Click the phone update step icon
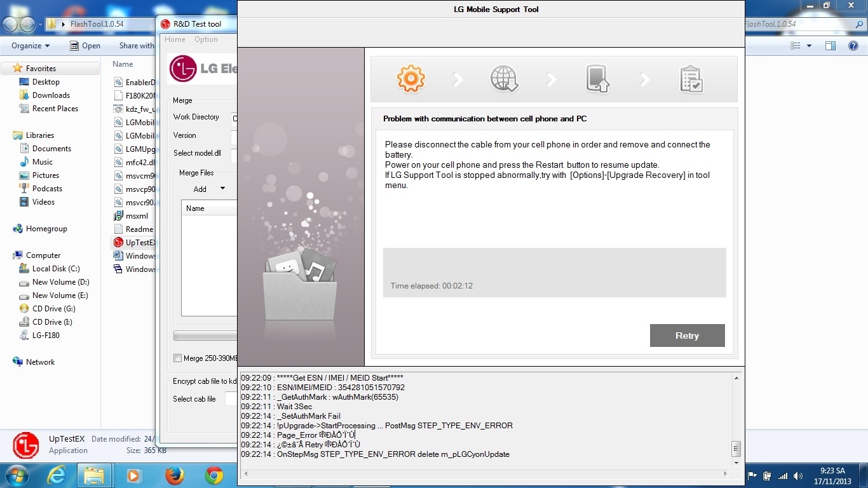868x488 pixels. coord(597,79)
